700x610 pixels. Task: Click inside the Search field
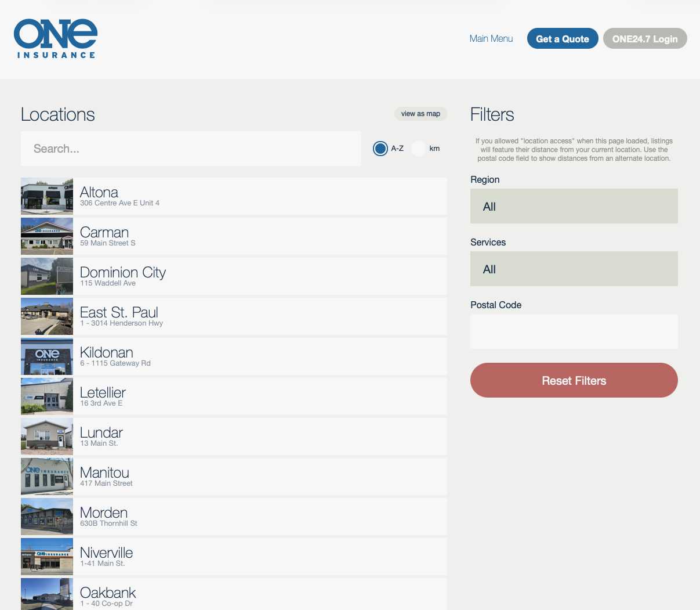190,149
